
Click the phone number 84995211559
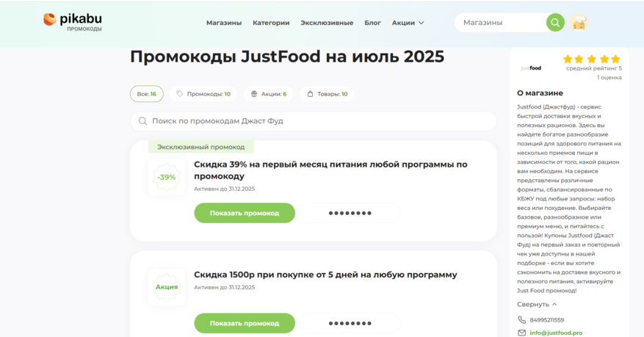click(546, 320)
